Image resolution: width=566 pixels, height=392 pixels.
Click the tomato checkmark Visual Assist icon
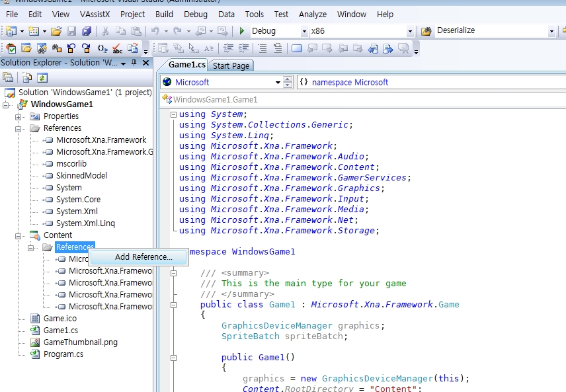11,48
